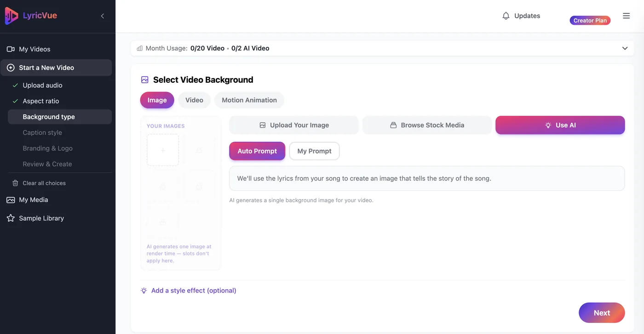Open the Caption style step

pos(42,132)
